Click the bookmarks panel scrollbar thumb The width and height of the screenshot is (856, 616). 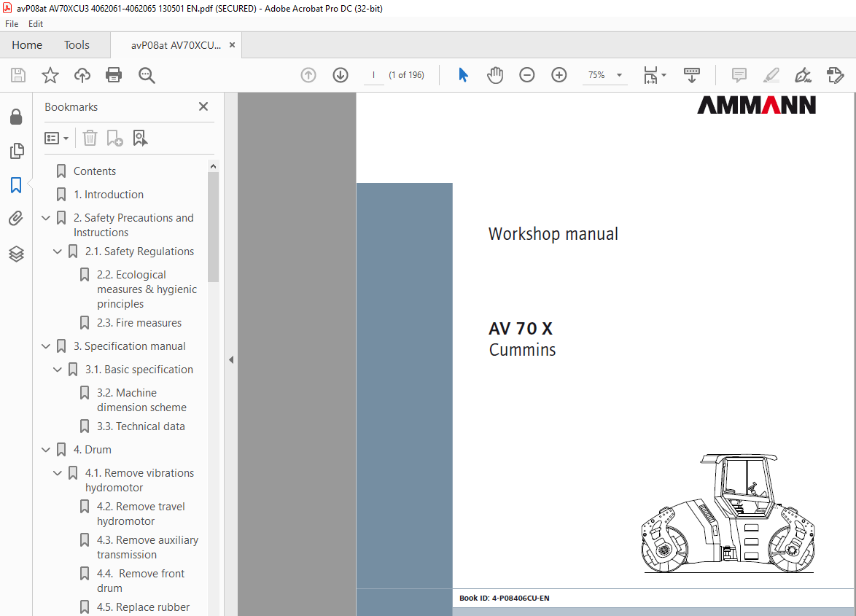pos(214,227)
